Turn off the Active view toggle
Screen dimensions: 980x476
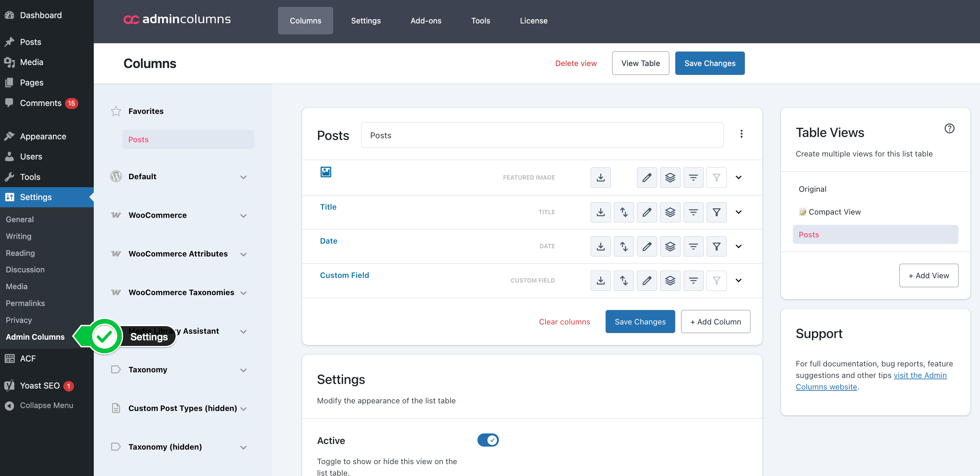tap(488, 440)
